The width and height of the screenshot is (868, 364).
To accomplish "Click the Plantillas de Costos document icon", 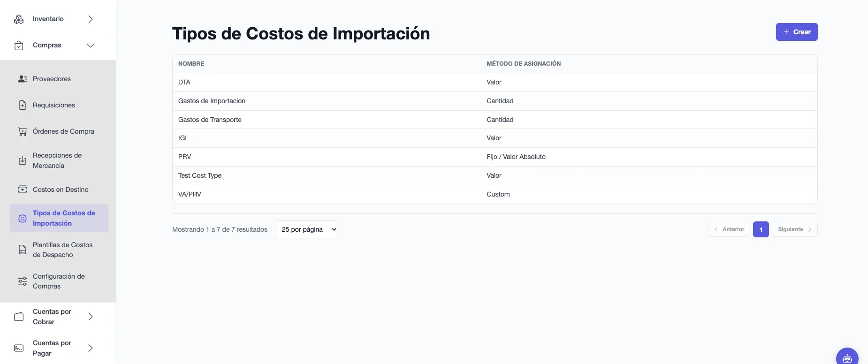I will pos(23,250).
